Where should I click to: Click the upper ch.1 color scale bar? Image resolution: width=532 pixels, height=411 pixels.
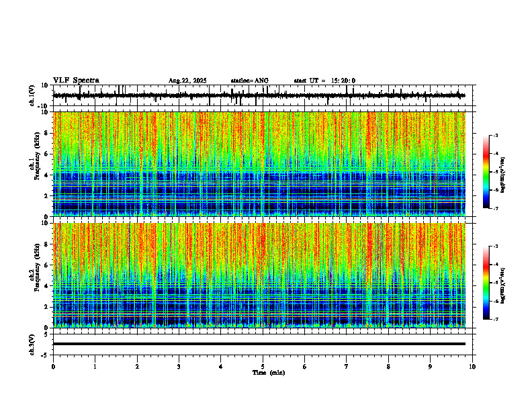pos(486,172)
